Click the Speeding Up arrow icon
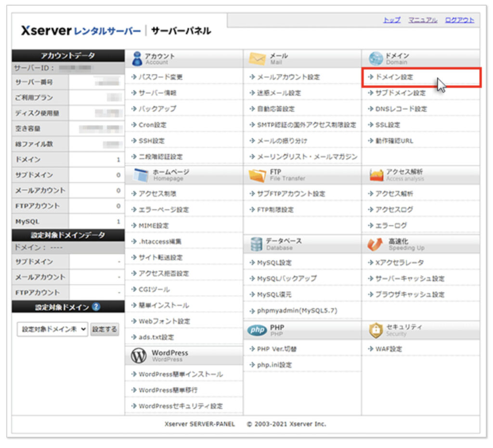493x448 pixels. point(375,244)
